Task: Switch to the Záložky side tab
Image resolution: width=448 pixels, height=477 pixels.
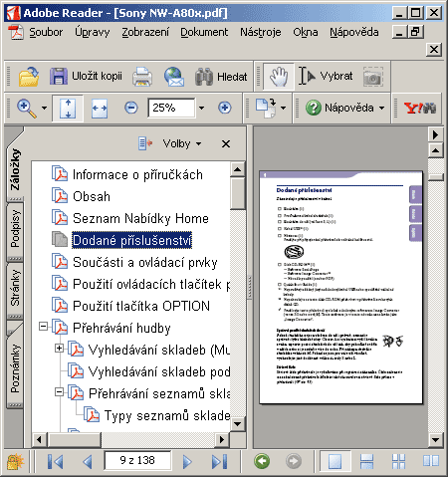Action: [x=15, y=169]
